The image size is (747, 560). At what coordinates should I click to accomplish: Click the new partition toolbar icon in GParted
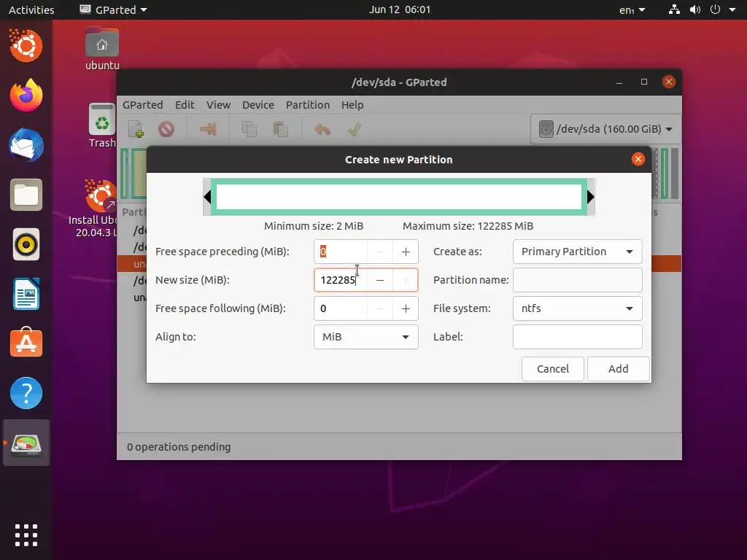[136, 129]
